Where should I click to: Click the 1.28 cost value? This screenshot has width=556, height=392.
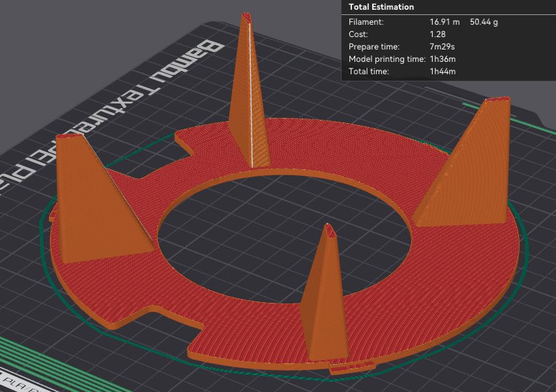pos(437,34)
